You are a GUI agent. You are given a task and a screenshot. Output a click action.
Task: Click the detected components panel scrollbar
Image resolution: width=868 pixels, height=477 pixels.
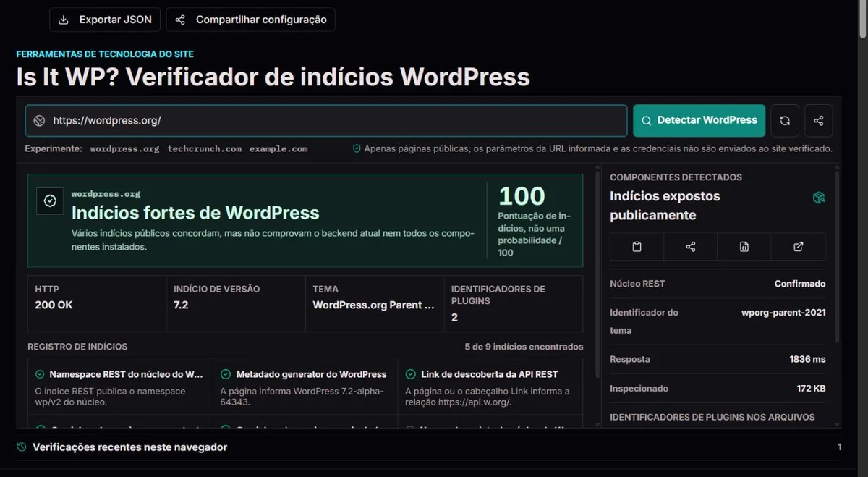click(838, 257)
